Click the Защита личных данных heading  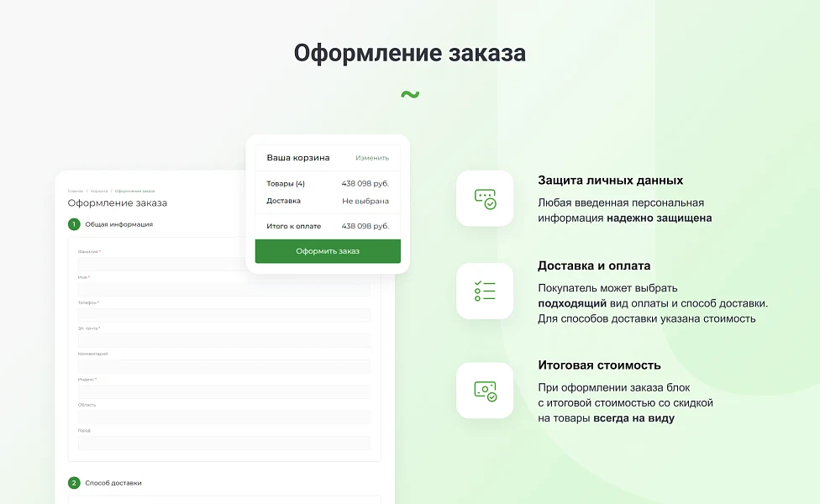(610, 181)
